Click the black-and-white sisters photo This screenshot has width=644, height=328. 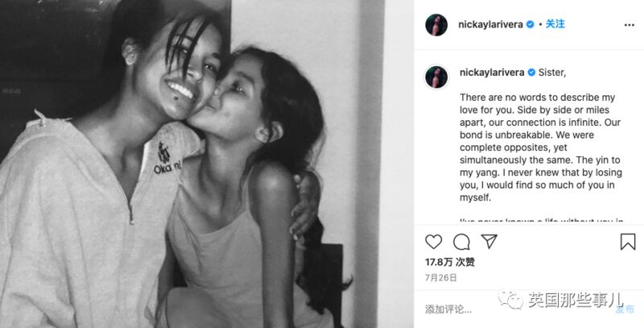tap(192, 164)
